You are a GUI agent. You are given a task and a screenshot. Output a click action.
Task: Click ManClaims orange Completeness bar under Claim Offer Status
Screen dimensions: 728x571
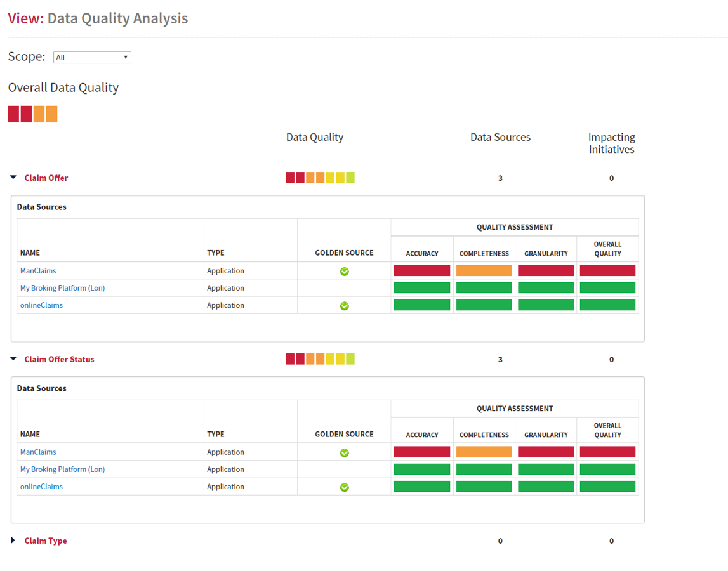click(484, 452)
